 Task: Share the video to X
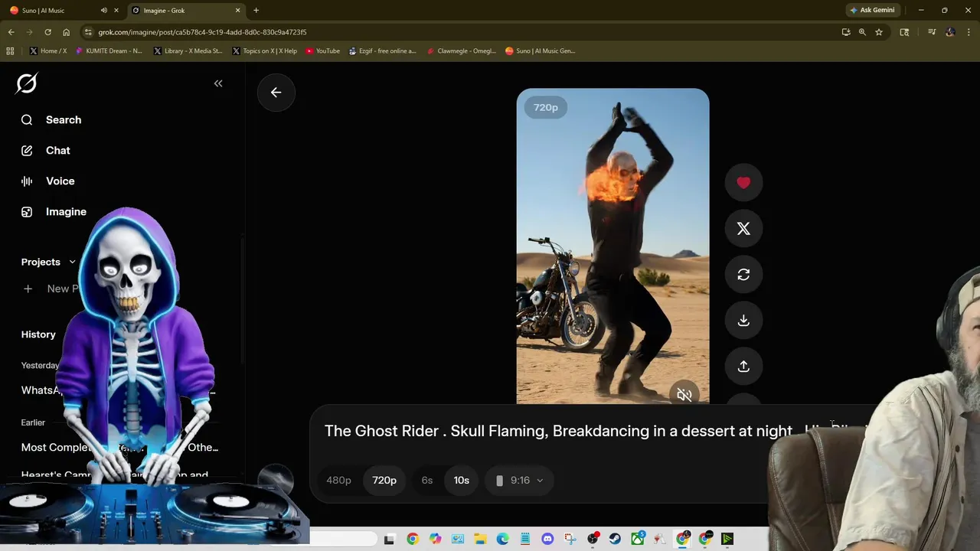tap(743, 228)
